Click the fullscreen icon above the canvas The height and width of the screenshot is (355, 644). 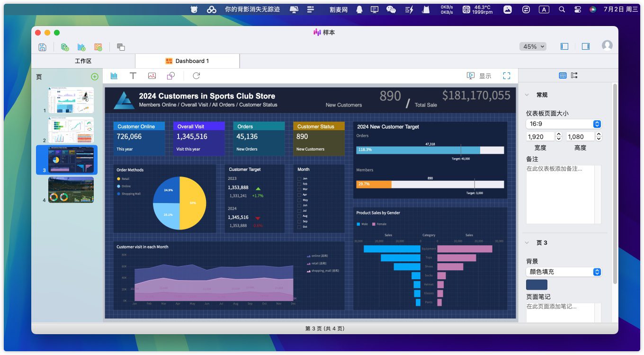tap(507, 76)
